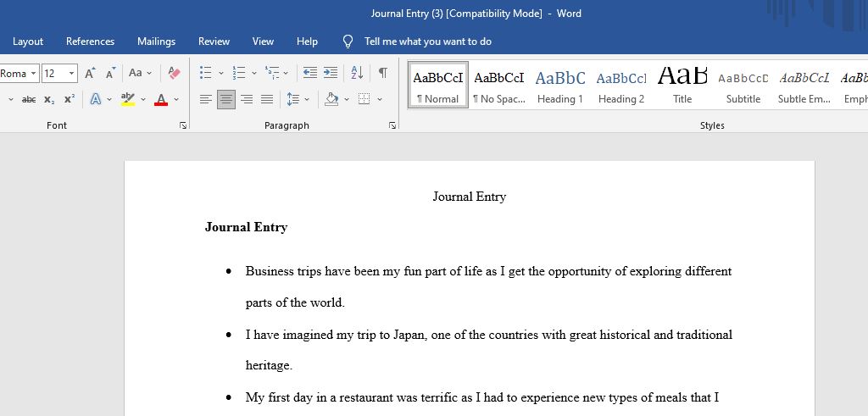The height and width of the screenshot is (416, 868).
Task: Expand highlight color dropdown arrow
Action: [x=142, y=100]
